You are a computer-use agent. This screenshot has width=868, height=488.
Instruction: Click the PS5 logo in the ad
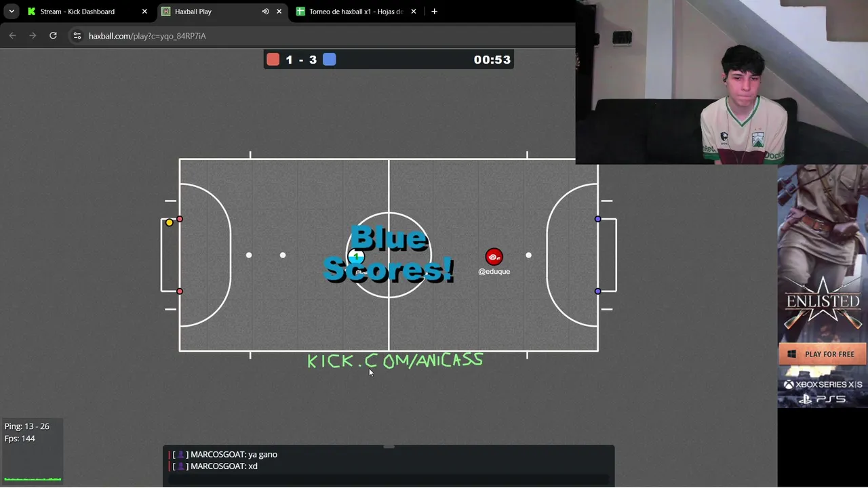(x=823, y=399)
